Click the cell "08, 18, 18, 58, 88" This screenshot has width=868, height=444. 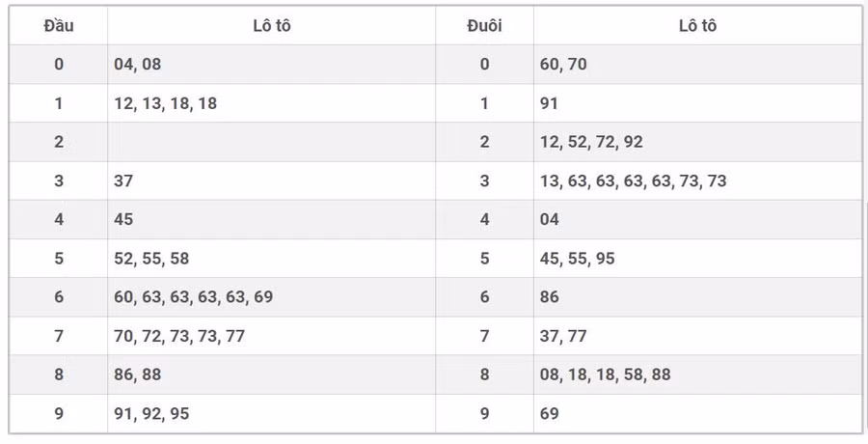605,375
